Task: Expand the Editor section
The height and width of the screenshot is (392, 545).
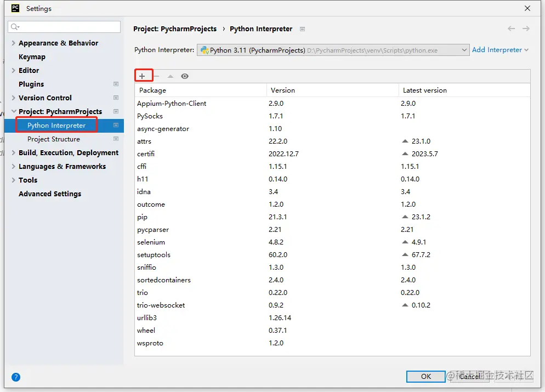Action: pyautogui.click(x=13, y=70)
